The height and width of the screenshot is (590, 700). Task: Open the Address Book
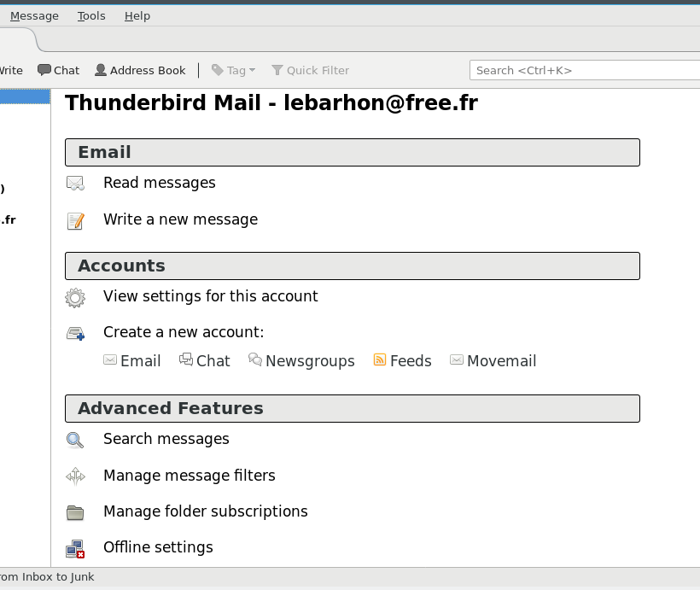(x=140, y=71)
